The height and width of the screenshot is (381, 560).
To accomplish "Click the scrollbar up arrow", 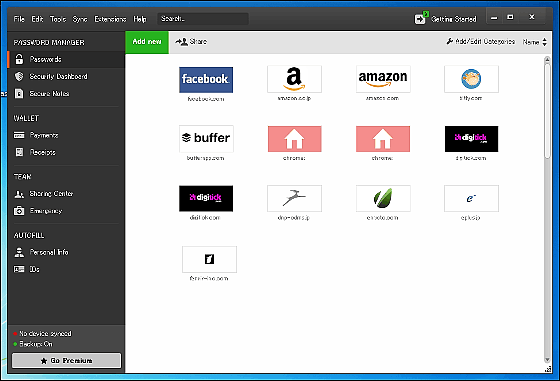I will point(547,60).
